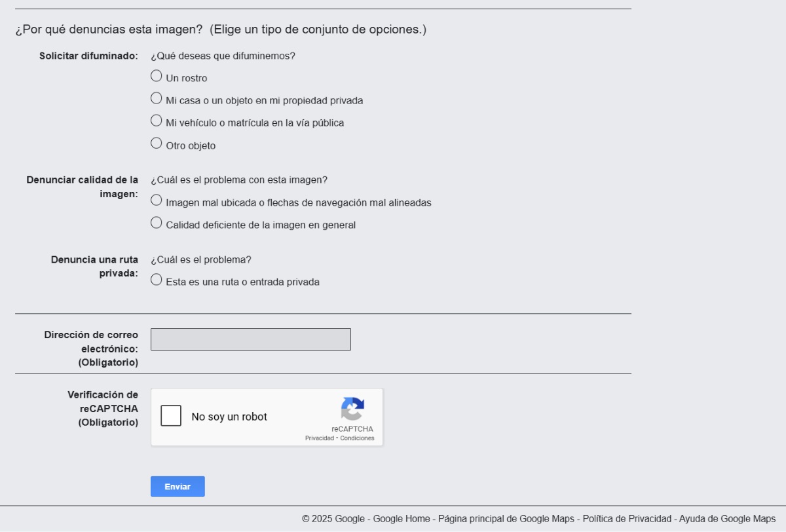
Task: Choose "Calidad deficiente de la imagen" option
Action: 156,223
